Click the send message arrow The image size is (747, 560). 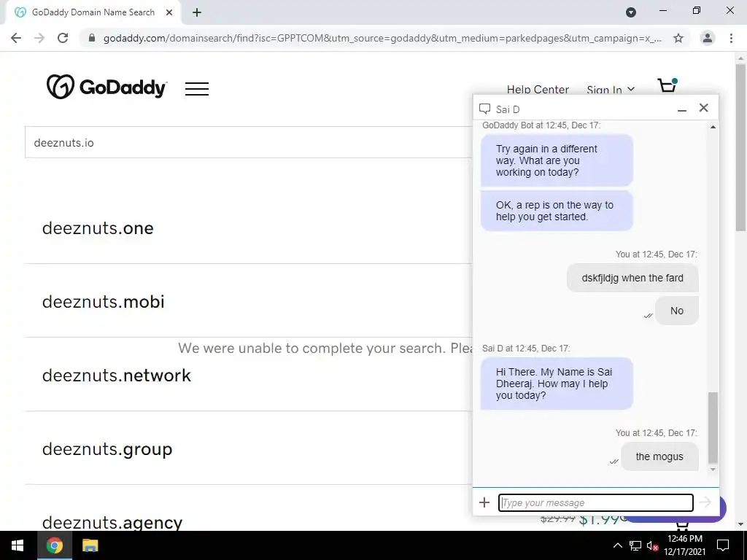coord(705,502)
